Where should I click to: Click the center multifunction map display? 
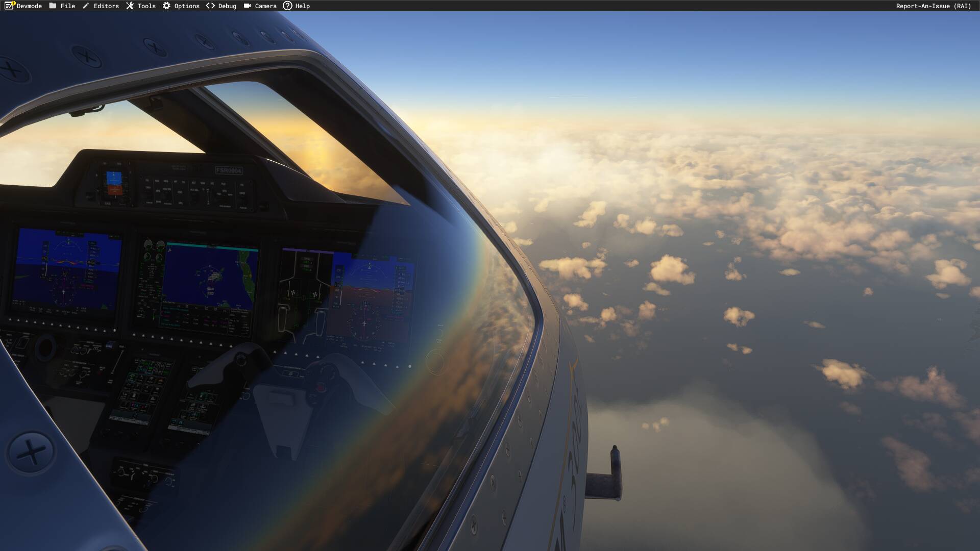point(209,278)
